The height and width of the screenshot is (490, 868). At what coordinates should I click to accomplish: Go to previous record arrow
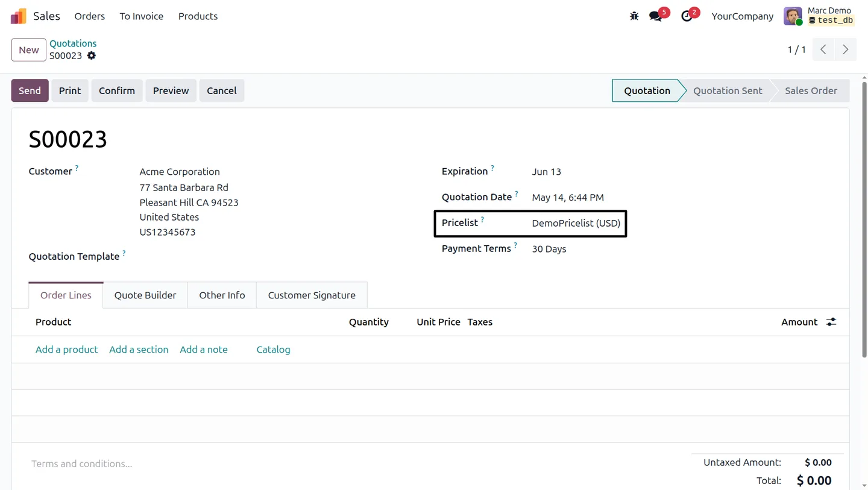click(823, 49)
